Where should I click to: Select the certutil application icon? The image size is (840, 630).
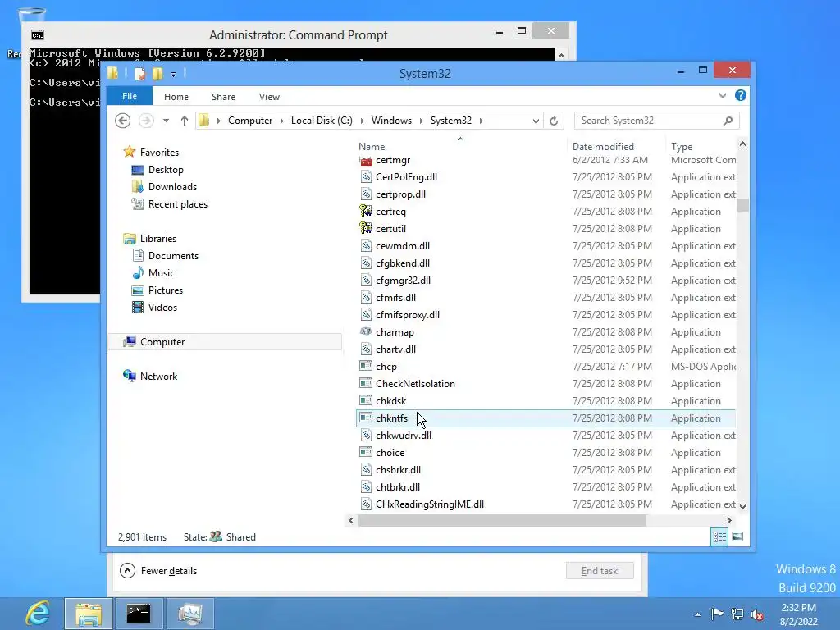(366, 228)
